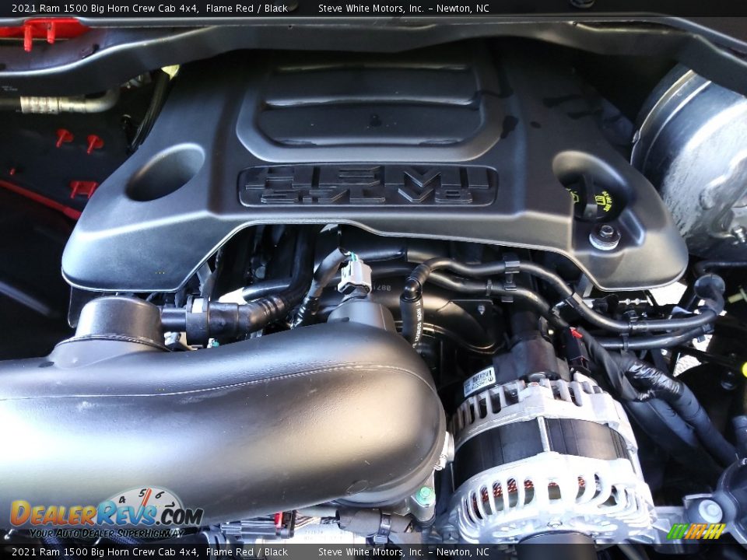The image size is (747, 560).
Task: Select the red needle on the DealerRevs gauge
Action: 145,499
